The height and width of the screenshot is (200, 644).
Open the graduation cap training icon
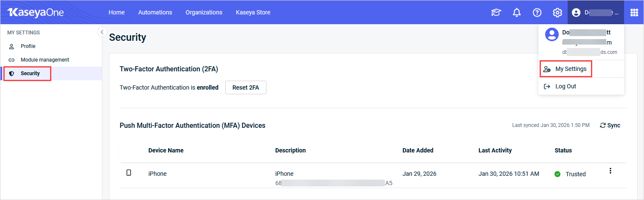tap(496, 13)
